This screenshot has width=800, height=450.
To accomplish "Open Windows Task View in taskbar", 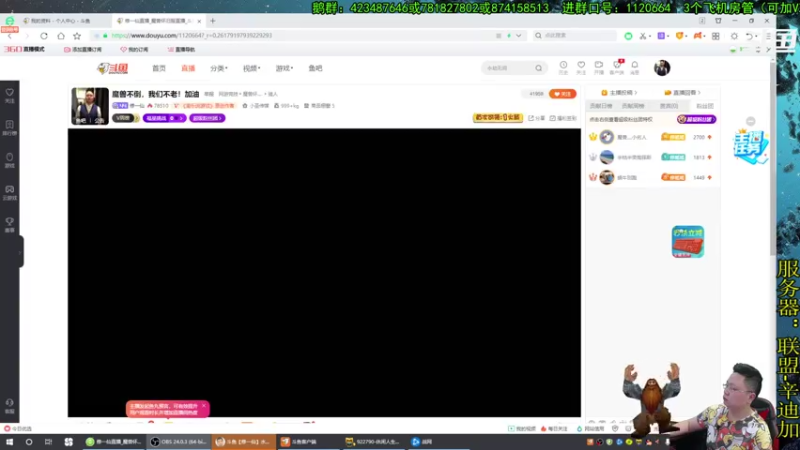I will [48, 442].
